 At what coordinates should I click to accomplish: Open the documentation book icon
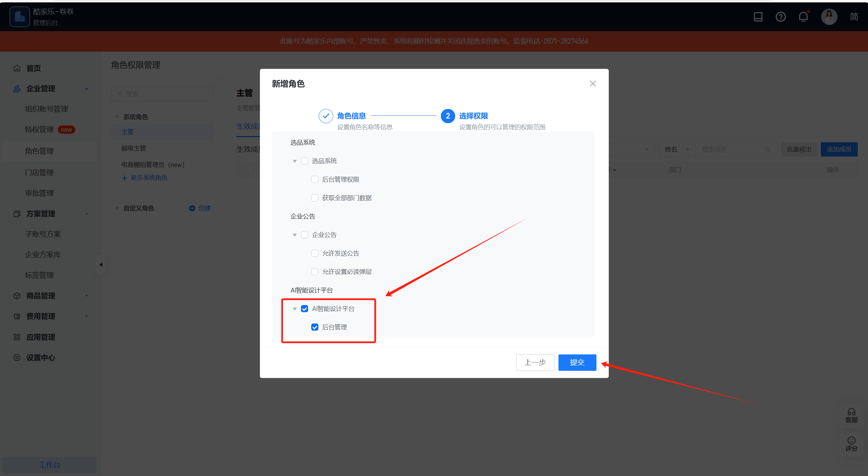pos(758,17)
